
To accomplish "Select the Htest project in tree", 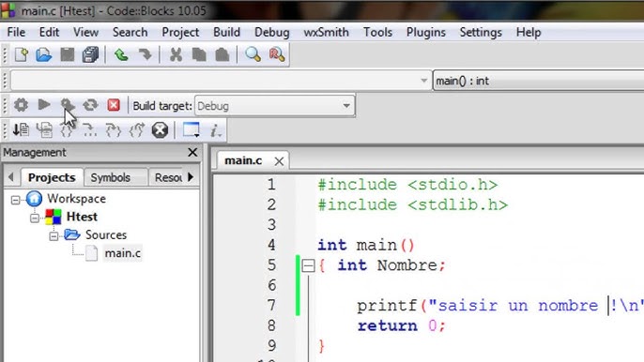I will tap(82, 217).
